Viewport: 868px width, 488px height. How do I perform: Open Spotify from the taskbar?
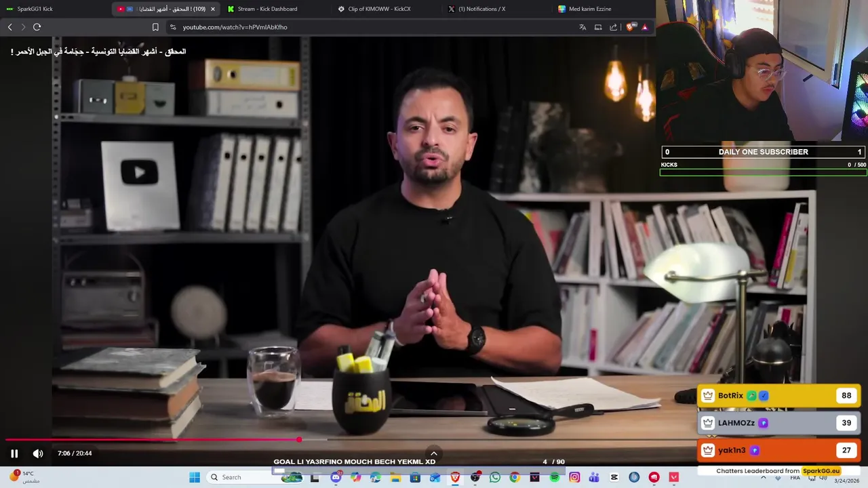click(554, 477)
